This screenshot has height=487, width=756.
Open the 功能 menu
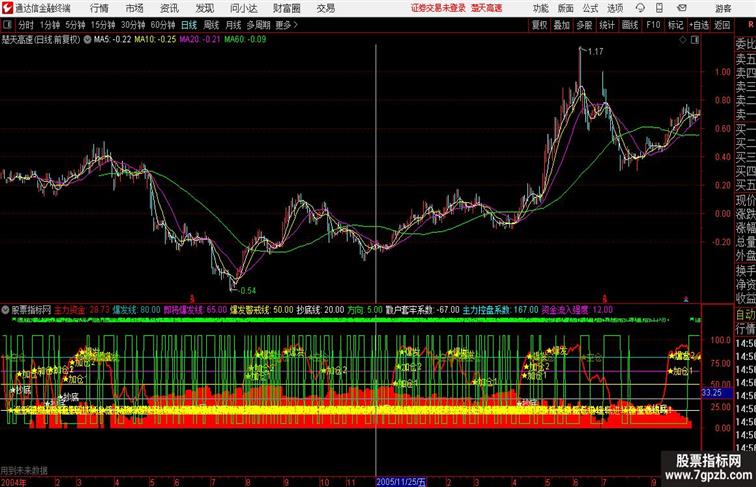coord(541,8)
